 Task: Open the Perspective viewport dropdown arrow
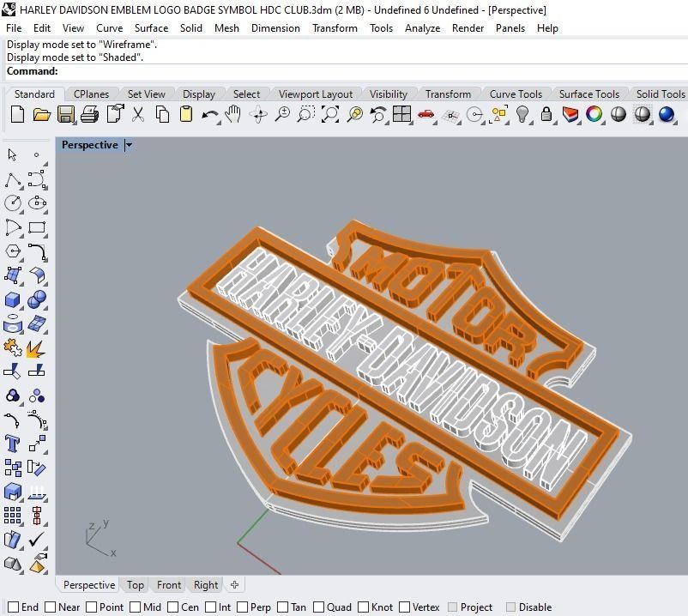[129, 145]
